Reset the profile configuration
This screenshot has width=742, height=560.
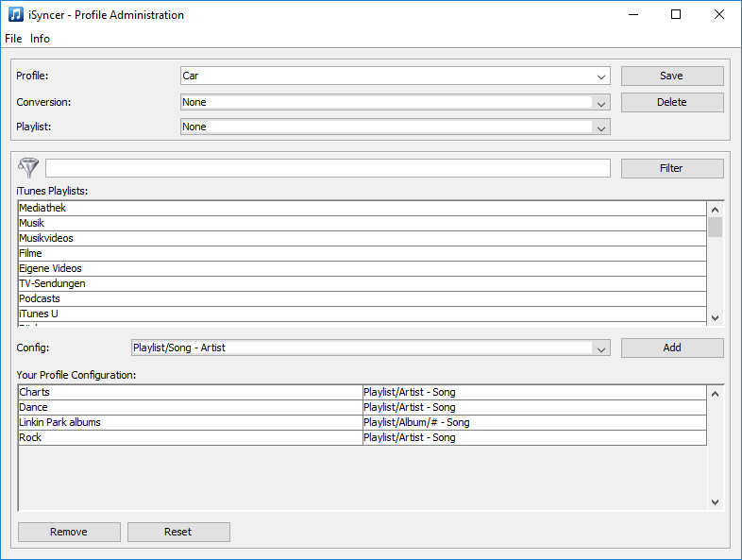click(x=178, y=532)
